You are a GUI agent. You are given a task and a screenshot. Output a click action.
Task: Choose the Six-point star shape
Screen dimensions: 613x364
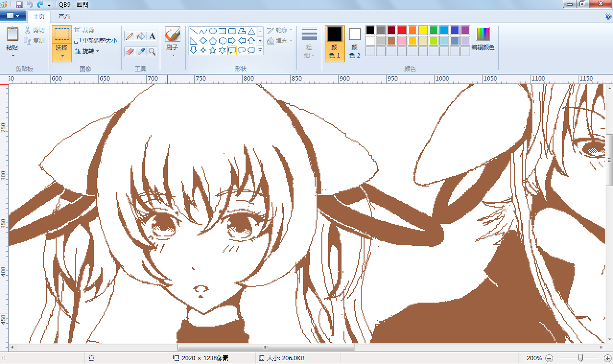click(223, 50)
